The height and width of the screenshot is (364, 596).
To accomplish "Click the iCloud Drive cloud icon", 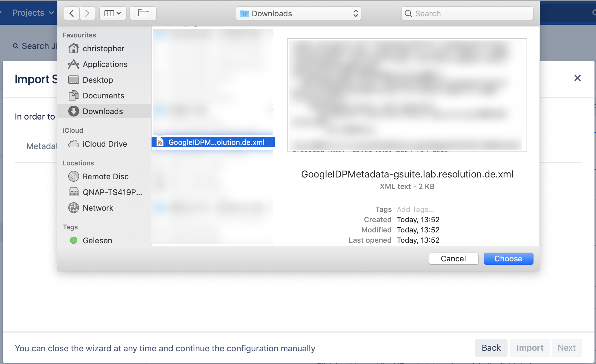I will 73,144.
